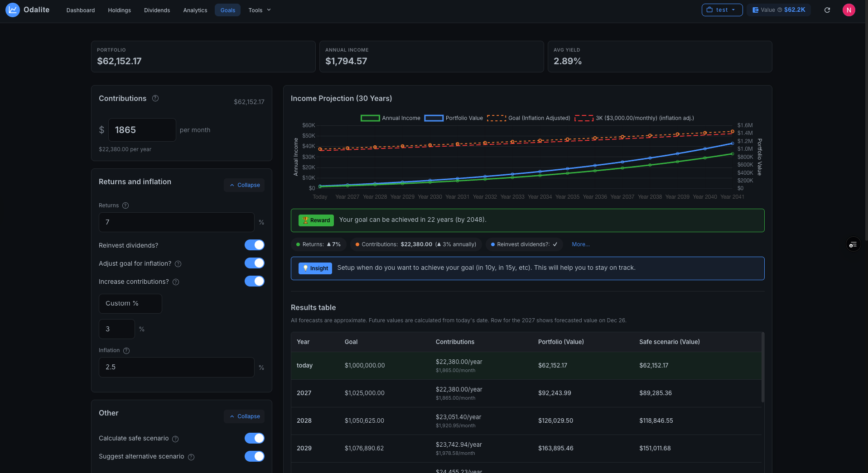Focus the Inflation percentage input 2.5
Image resolution: width=868 pixels, height=473 pixels.
pyautogui.click(x=176, y=367)
